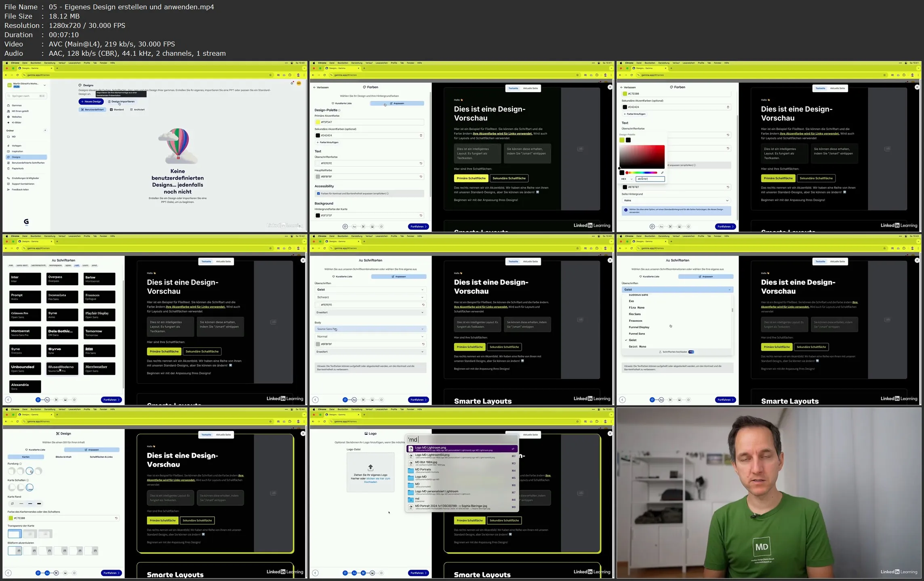Select the thickest Karte Rand border option
Viewport: 924px width, 581px height.
tap(39, 503)
